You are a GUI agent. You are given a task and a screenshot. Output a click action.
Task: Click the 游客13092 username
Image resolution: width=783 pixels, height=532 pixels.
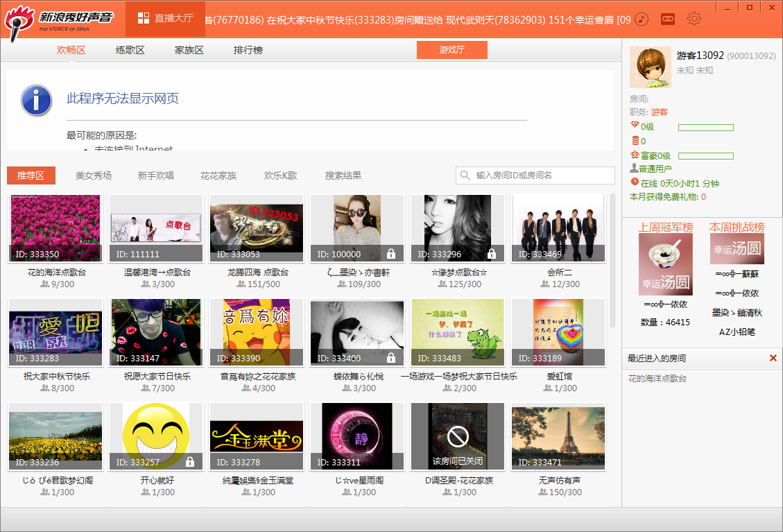[700, 55]
